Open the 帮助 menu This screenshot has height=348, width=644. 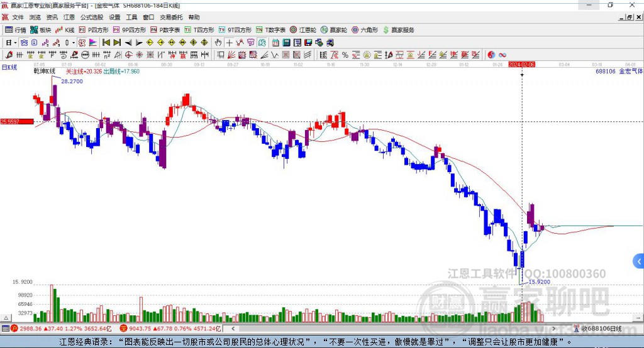click(x=194, y=17)
